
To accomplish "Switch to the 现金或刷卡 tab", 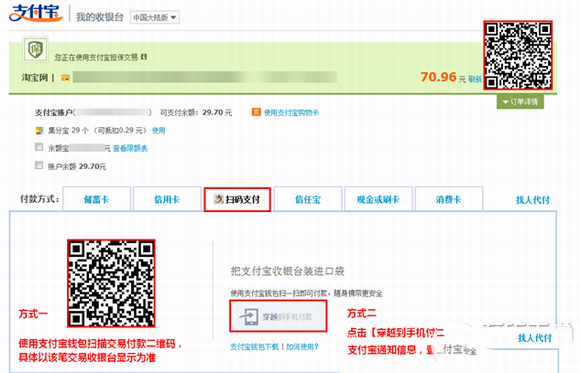I will click(x=378, y=199).
